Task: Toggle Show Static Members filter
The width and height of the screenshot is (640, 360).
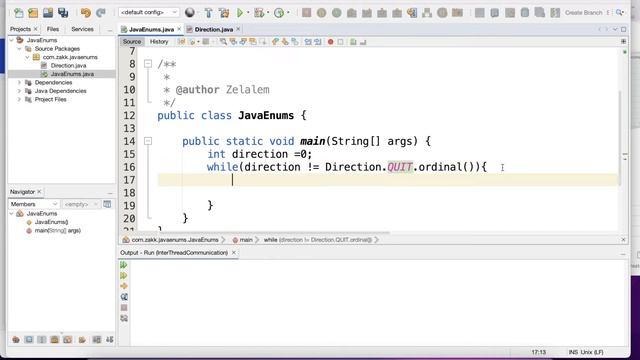Action: (42, 340)
